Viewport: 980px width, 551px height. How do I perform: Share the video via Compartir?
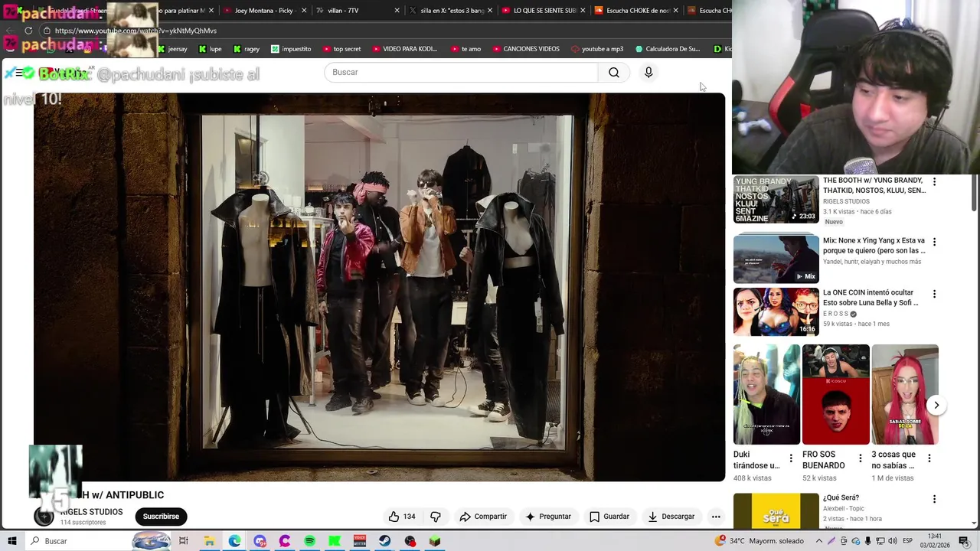(483, 517)
